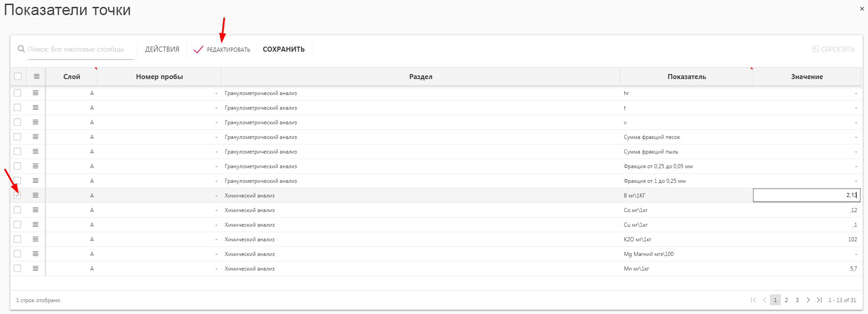Close the Показатели точки dialog
868x314 pixels.
click(862, 9)
